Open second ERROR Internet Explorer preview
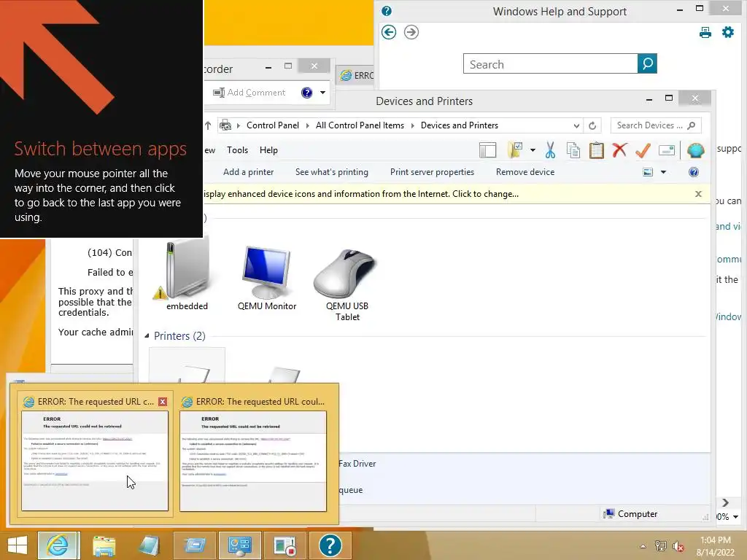Viewport: 747px width, 560px height. coord(253,460)
